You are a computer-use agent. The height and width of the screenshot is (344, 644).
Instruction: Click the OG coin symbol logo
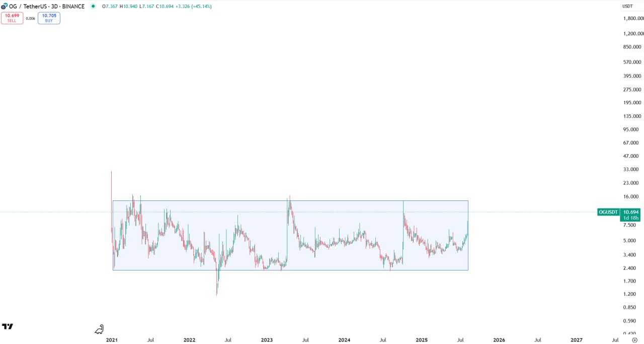[x=4, y=7]
